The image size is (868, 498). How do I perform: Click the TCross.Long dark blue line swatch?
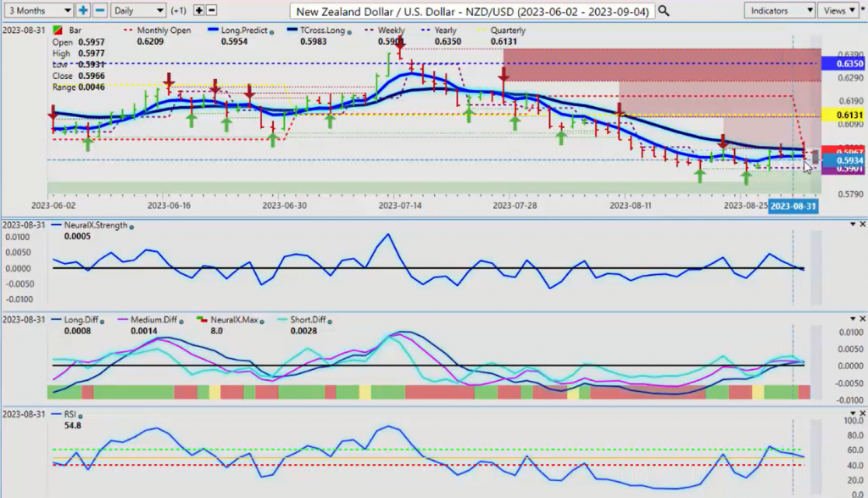click(292, 31)
